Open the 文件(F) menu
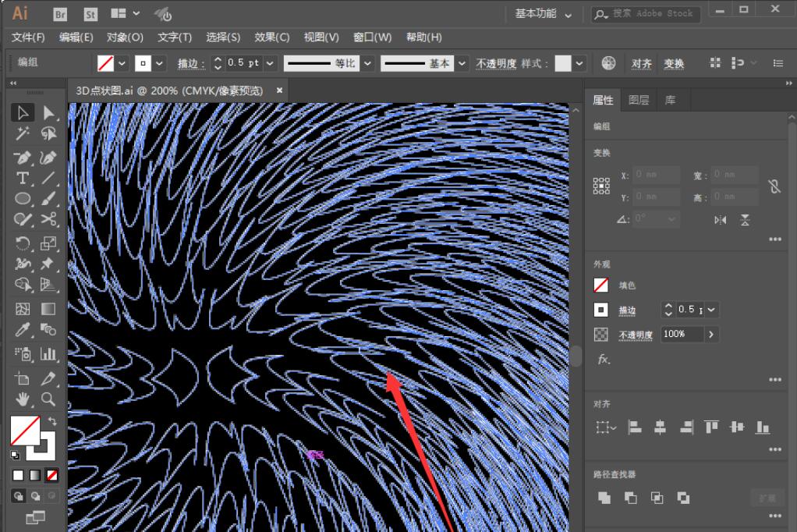797x532 pixels. pos(28,37)
